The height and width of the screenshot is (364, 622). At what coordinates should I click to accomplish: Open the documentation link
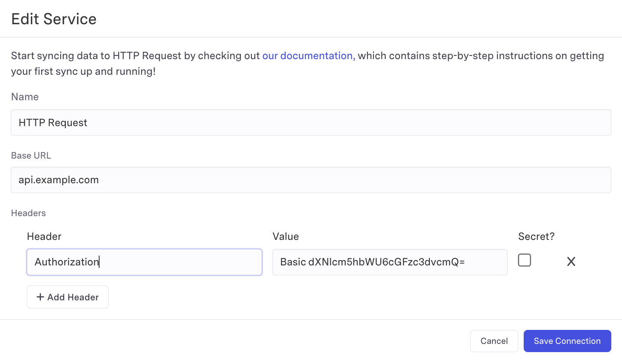point(308,56)
